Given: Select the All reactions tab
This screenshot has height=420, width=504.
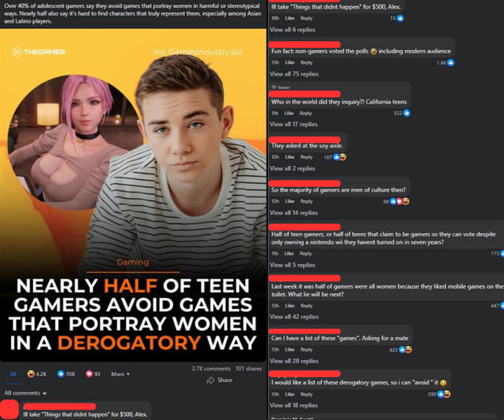Looking at the screenshot, I should (13, 374).
